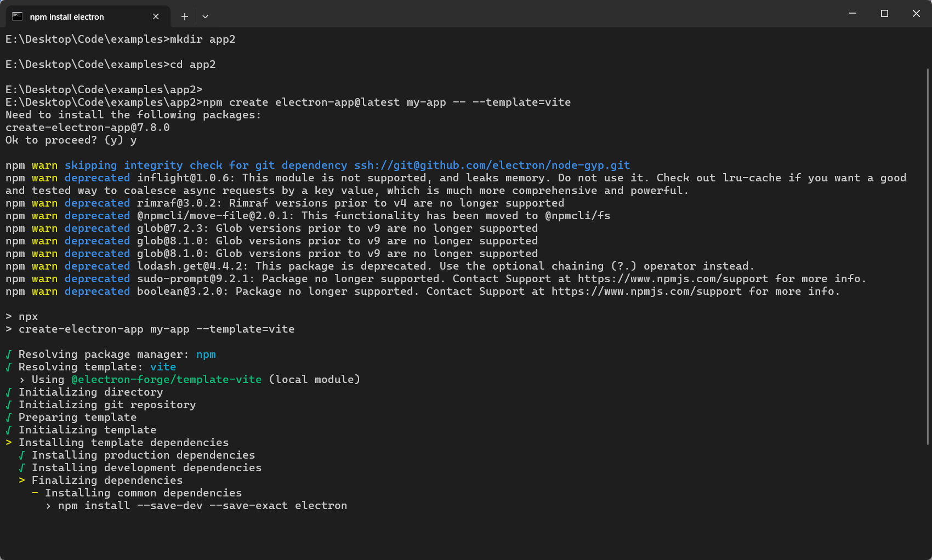932x560 pixels.
Task: Open the electron/node-gyp.git ssh link
Action: [x=492, y=165]
